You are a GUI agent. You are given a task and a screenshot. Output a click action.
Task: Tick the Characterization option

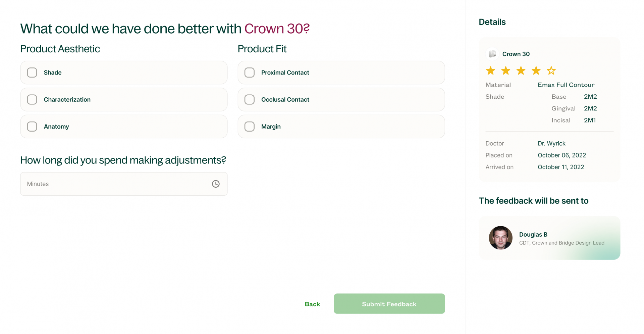click(32, 100)
